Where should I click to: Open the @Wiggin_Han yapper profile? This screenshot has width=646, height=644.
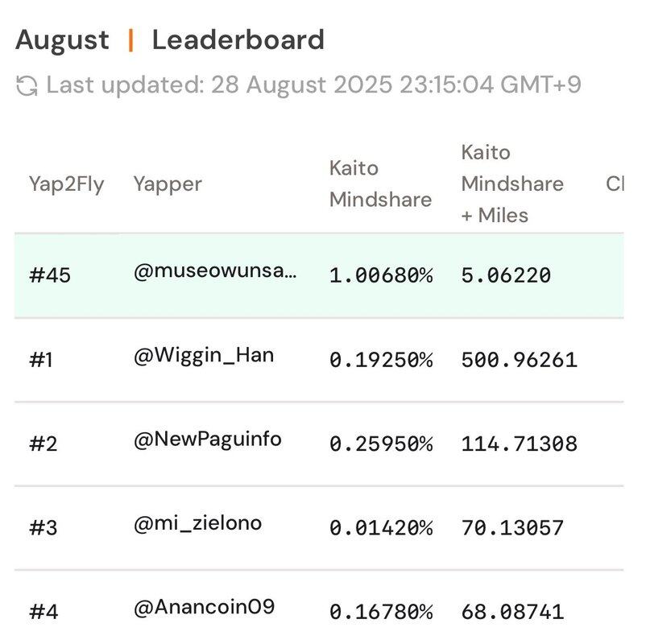[x=204, y=355]
